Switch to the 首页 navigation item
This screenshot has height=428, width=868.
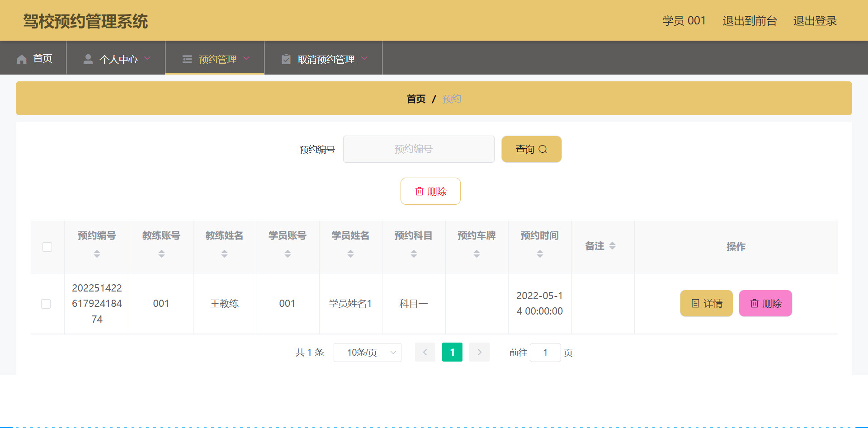[42, 58]
